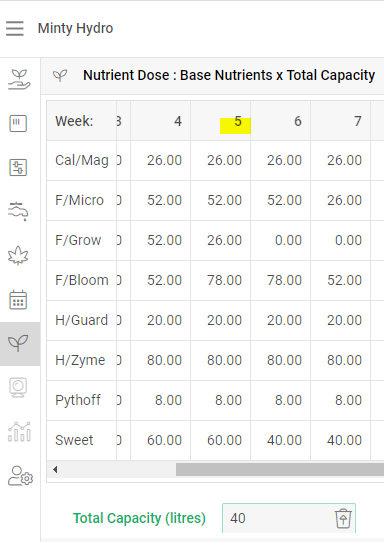Click the Total Capacity litres input field
This screenshot has width=384, height=542.
[x=289, y=518]
